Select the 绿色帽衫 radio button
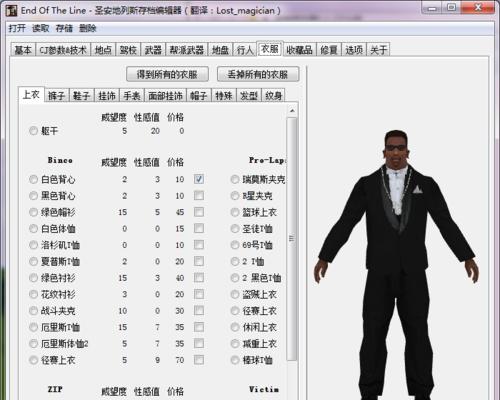 pos(33,212)
